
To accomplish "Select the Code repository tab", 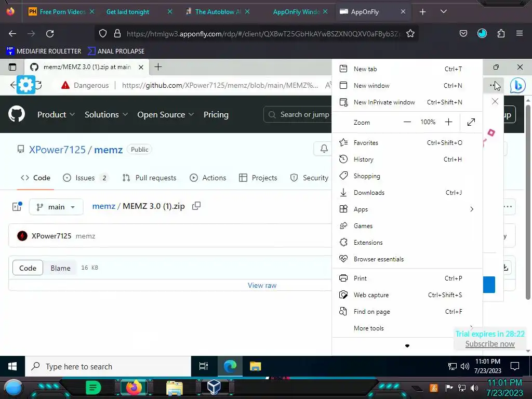I will tap(35, 178).
